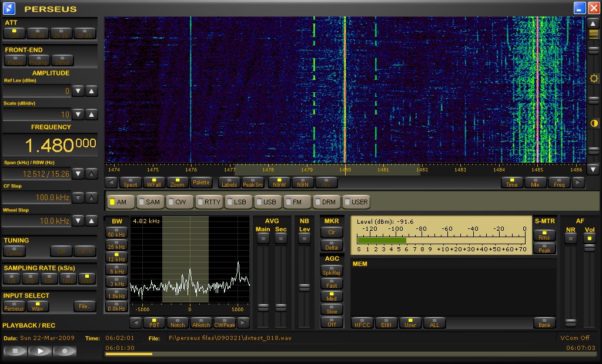This screenshot has height=364, width=602.
Task: Toggle the Dither button
Action: (x=62, y=60)
